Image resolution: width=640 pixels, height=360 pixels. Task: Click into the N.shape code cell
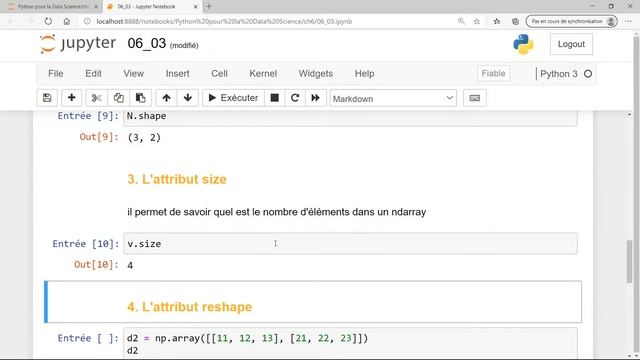(350, 117)
